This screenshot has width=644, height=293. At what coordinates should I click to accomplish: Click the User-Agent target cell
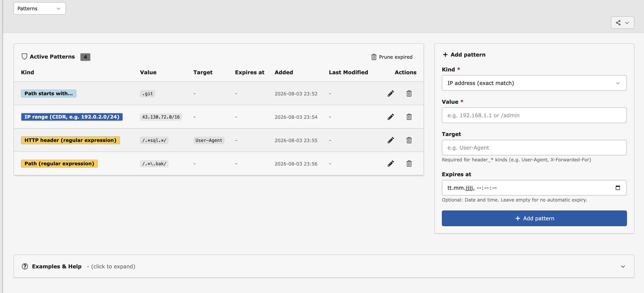[209, 140]
